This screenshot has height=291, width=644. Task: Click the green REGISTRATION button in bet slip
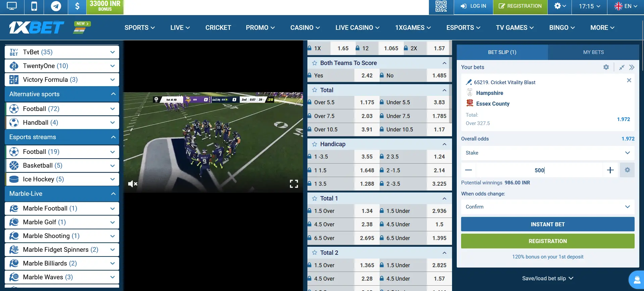click(548, 241)
